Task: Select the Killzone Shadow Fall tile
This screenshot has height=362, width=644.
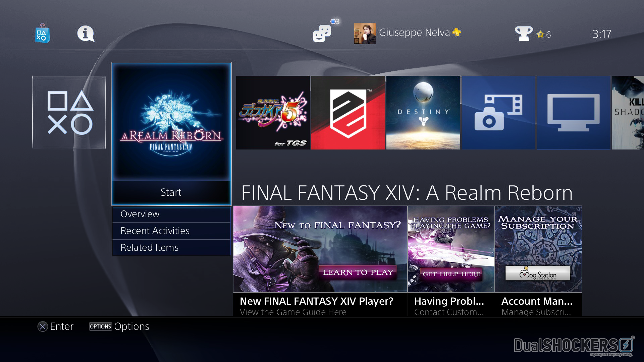Action: point(628,113)
